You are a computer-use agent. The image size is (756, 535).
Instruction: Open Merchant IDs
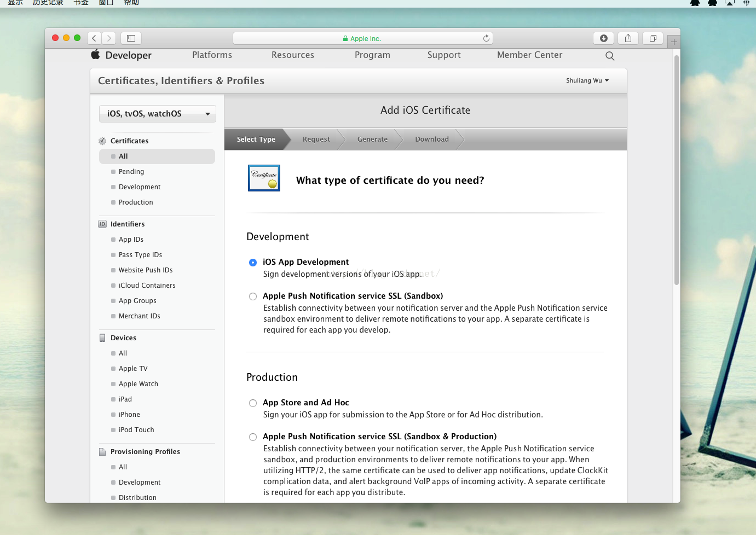point(140,316)
